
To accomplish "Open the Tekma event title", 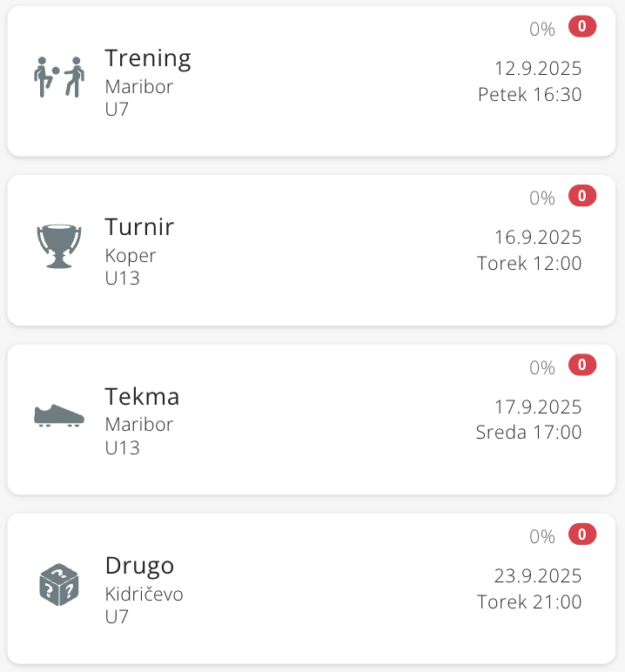I will coord(142,397).
